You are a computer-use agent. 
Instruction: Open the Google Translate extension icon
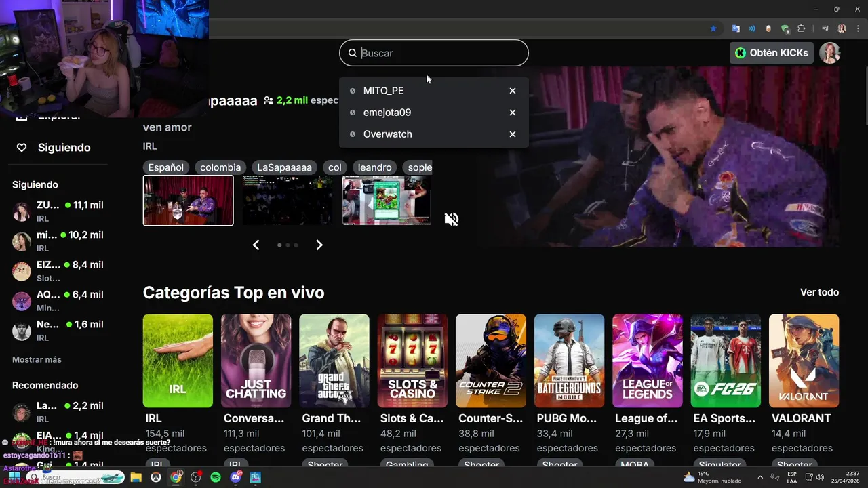click(736, 28)
